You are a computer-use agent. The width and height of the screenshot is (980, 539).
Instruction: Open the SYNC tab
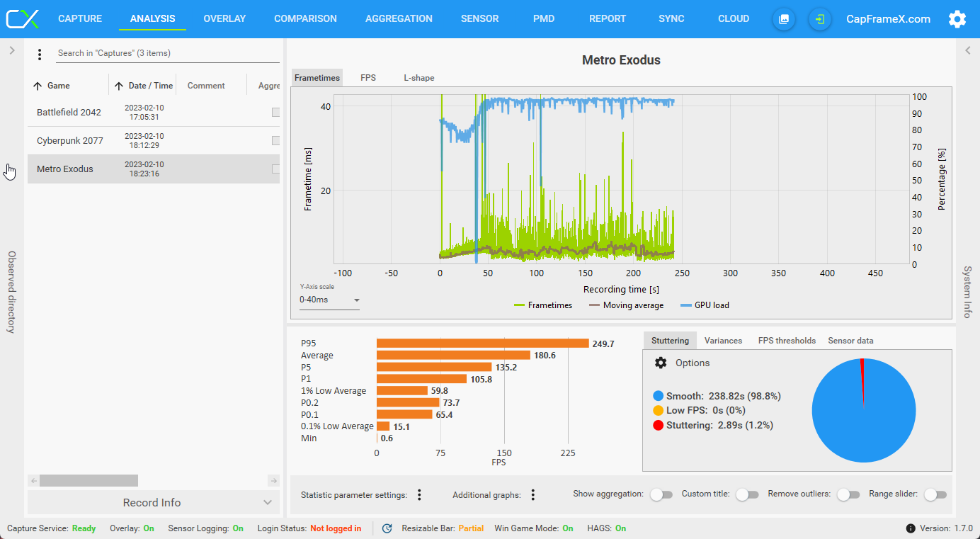(671, 19)
